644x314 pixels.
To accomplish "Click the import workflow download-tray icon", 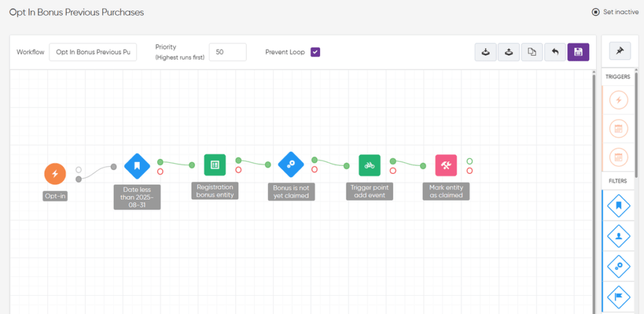I will point(486,52).
